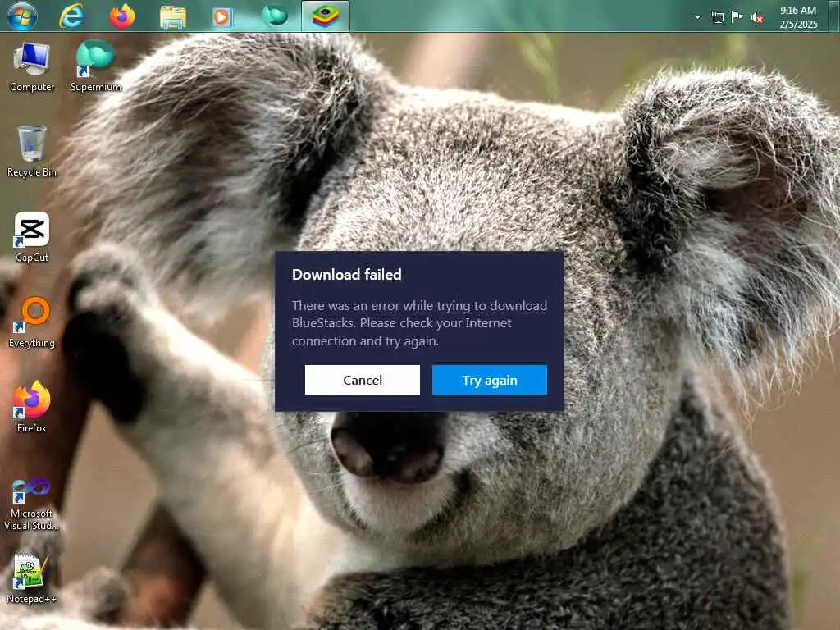Open the Windows Start orb
Image resolution: width=840 pixels, height=630 pixels.
click(x=22, y=16)
